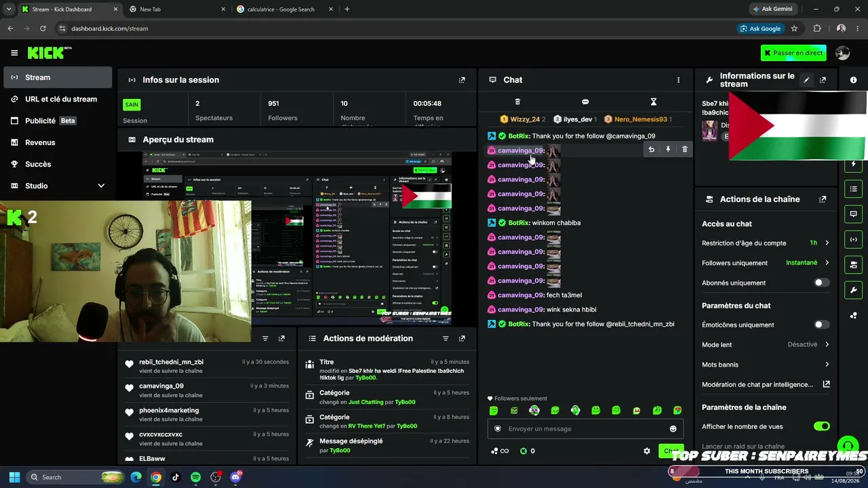This screenshot has height=488, width=868.
Task: Open Revenus in the sidebar
Action: point(58,142)
